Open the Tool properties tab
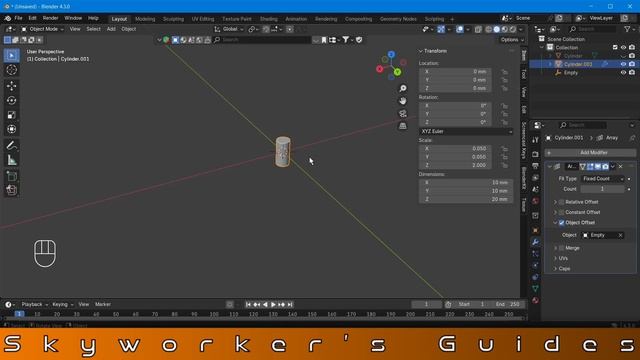Image resolution: width=640 pixels, height=360 pixels. [535, 140]
